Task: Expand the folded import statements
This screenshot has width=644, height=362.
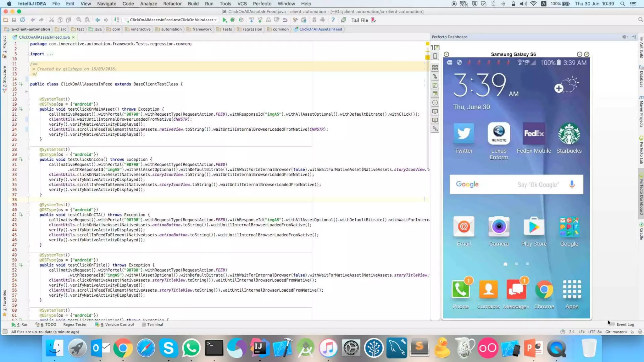Action: 50,54
